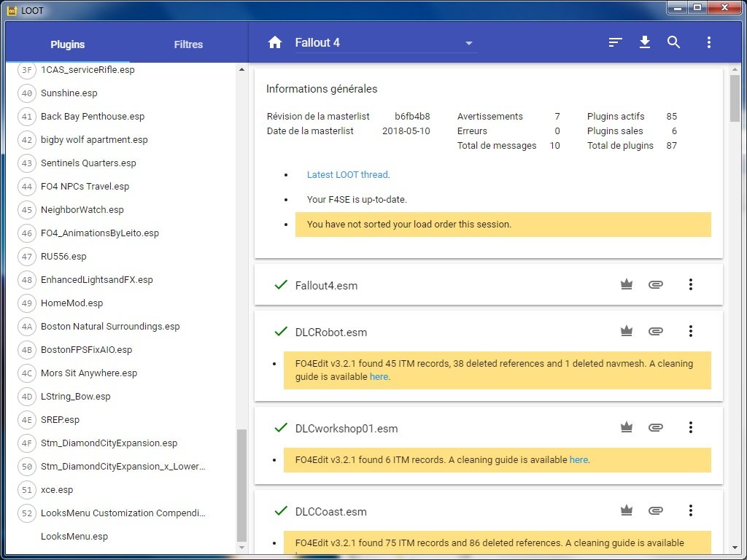Open three-dot menu for DLCRobot.esm

[x=690, y=332]
